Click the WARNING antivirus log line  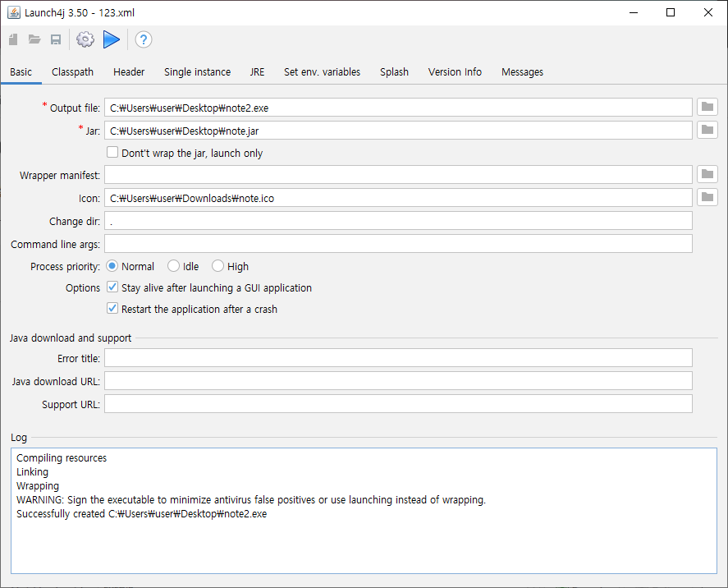pyautogui.click(x=251, y=500)
